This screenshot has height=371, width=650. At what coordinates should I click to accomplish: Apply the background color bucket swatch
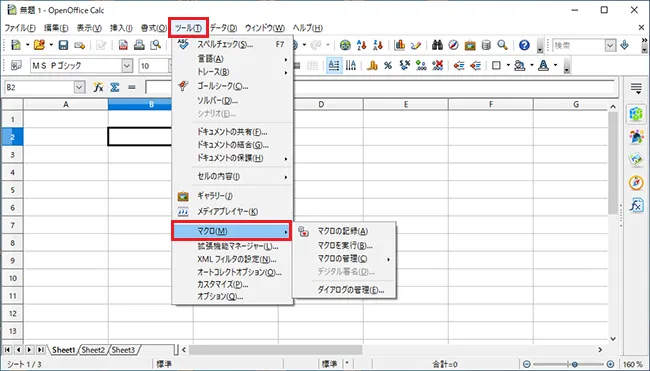[x=519, y=65]
